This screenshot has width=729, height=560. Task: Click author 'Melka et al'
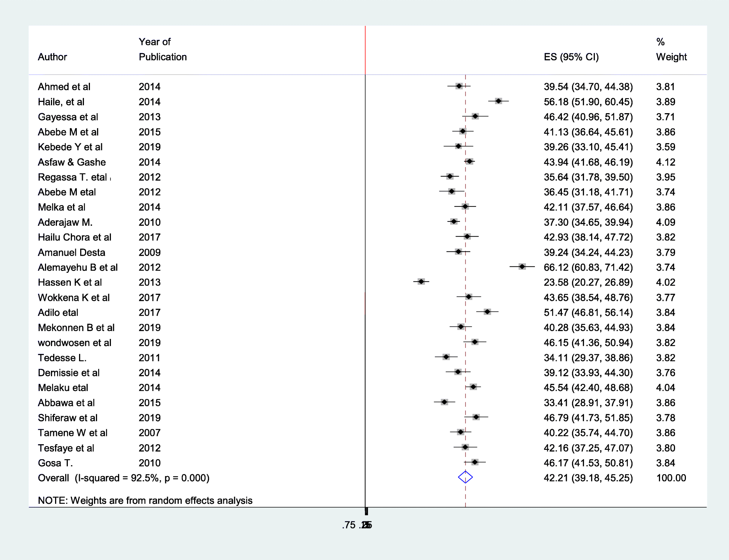click(61, 207)
